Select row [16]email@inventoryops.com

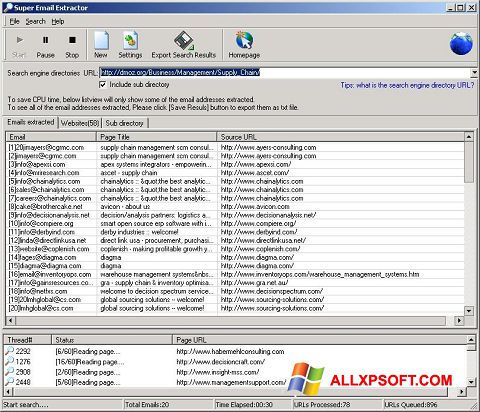(235, 274)
